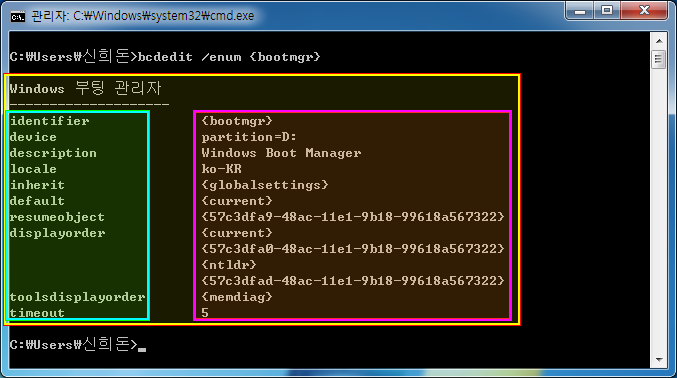Viewport: 677px width, 378px height.
Task: Click the 'inherit' label
Action: pos(38,185)
